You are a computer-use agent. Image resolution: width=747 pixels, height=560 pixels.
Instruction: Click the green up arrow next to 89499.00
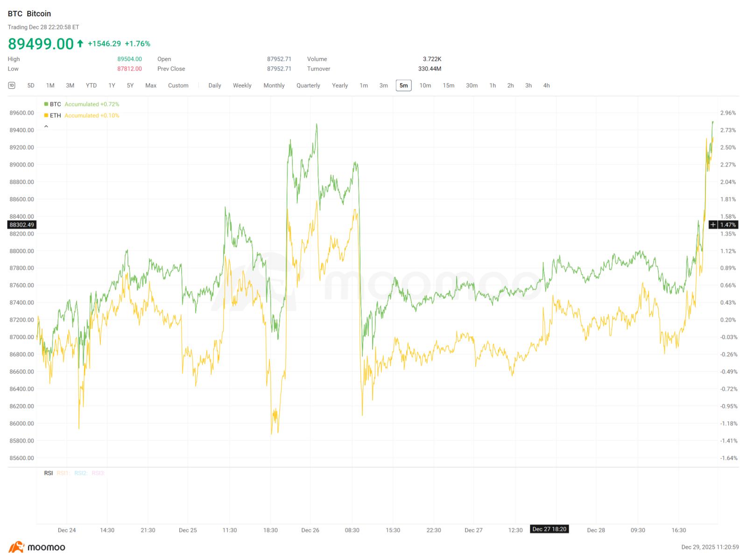79,43
